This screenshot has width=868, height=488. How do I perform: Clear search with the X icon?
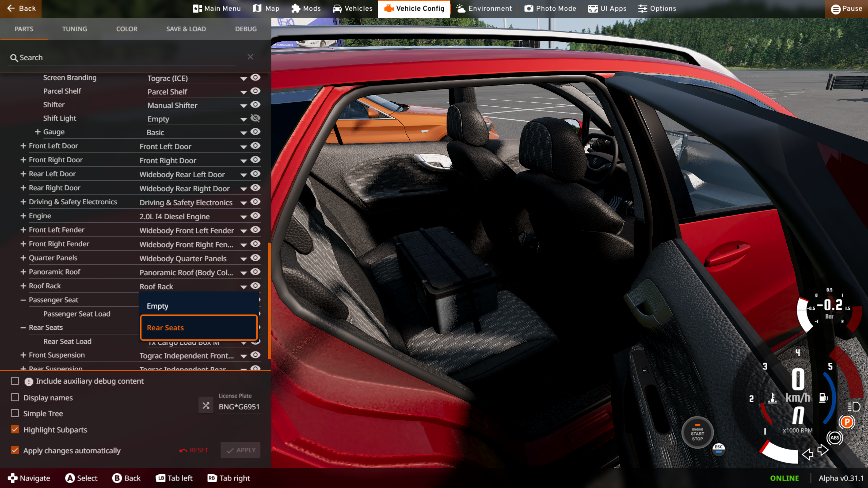[250, 57]
